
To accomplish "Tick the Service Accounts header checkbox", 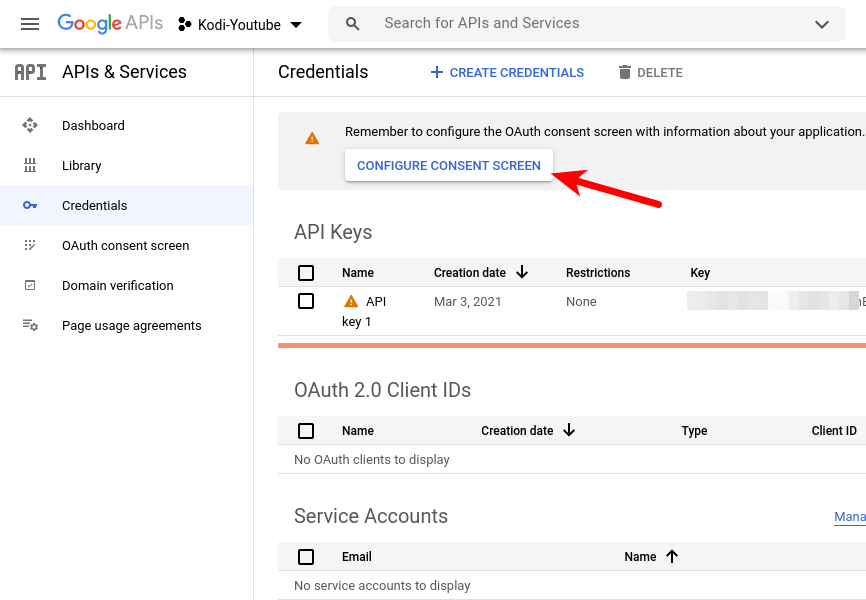I will (x=306, y=557).
